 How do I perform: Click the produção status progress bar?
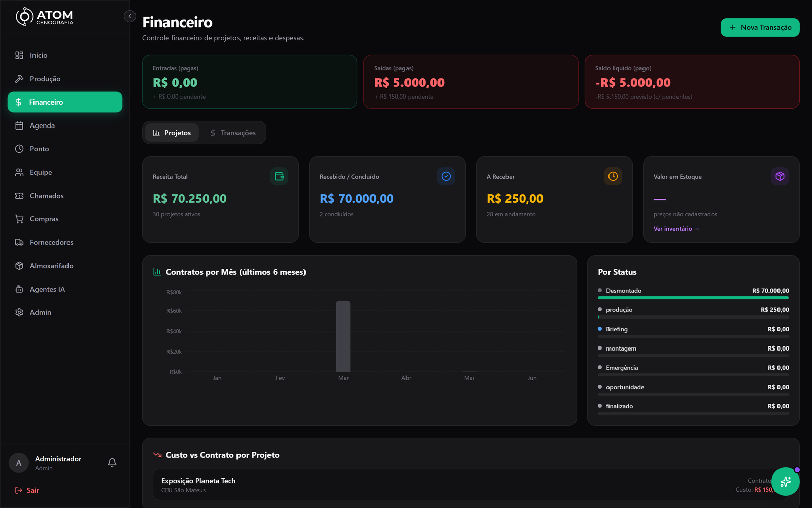coord(693,317)
